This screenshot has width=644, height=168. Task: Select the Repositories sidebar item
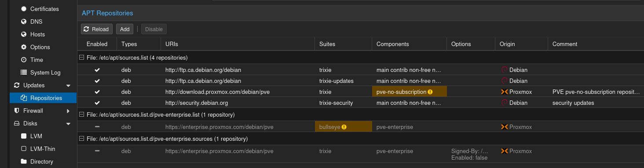pos(46,98)
